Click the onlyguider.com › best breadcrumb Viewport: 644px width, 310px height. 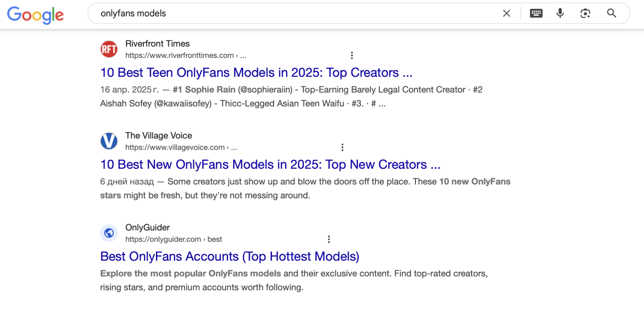(173, 239)
